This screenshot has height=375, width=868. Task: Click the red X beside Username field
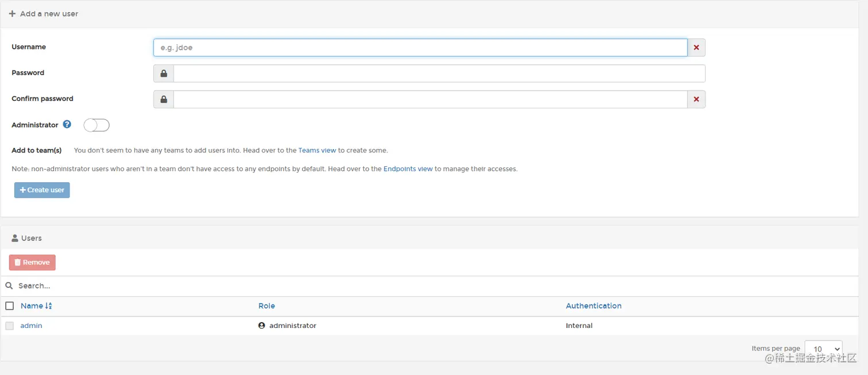(x=696, y=48)
